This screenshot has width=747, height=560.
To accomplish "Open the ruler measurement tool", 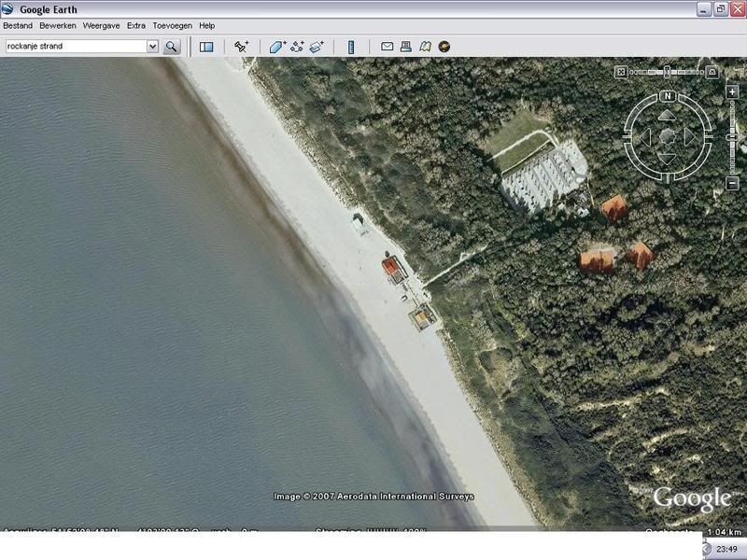I will tap(351, 46).
